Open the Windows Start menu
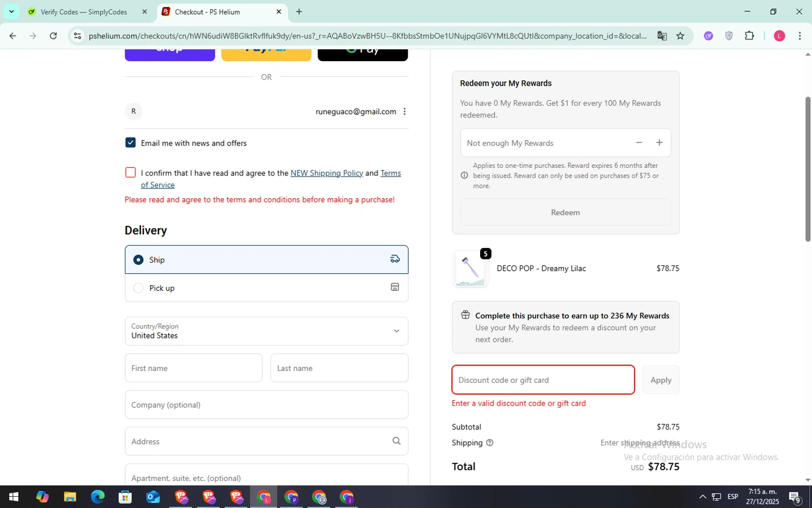This screenshot has height=508, width=812. tap(14, 497)
